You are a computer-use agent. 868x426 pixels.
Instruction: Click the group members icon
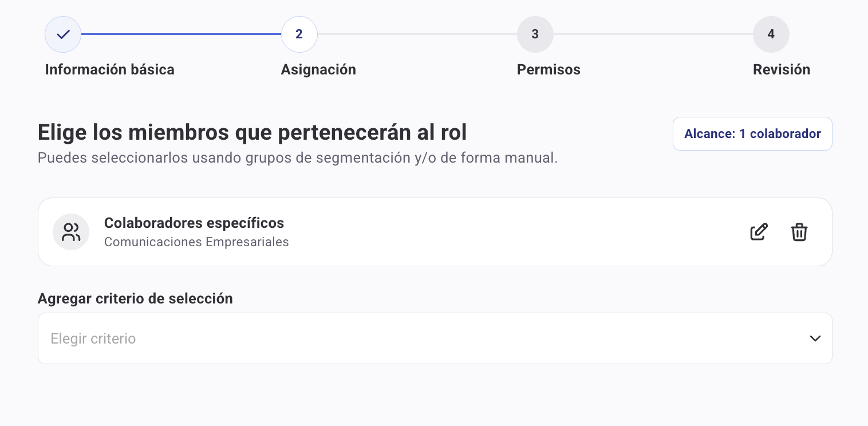pos(71,232)
